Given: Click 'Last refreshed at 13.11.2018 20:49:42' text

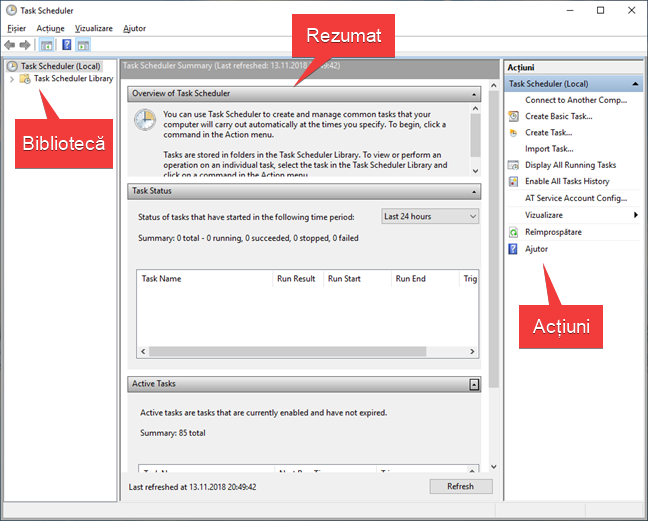Looking at the screenshot, I should [193, 487].
